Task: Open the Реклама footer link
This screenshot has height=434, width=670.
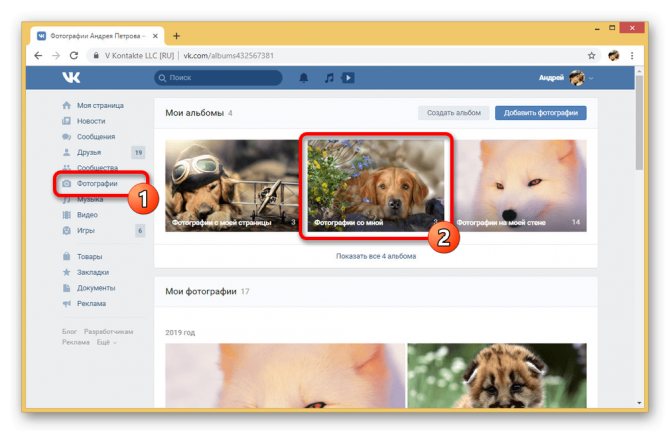Action: [76, 342]
